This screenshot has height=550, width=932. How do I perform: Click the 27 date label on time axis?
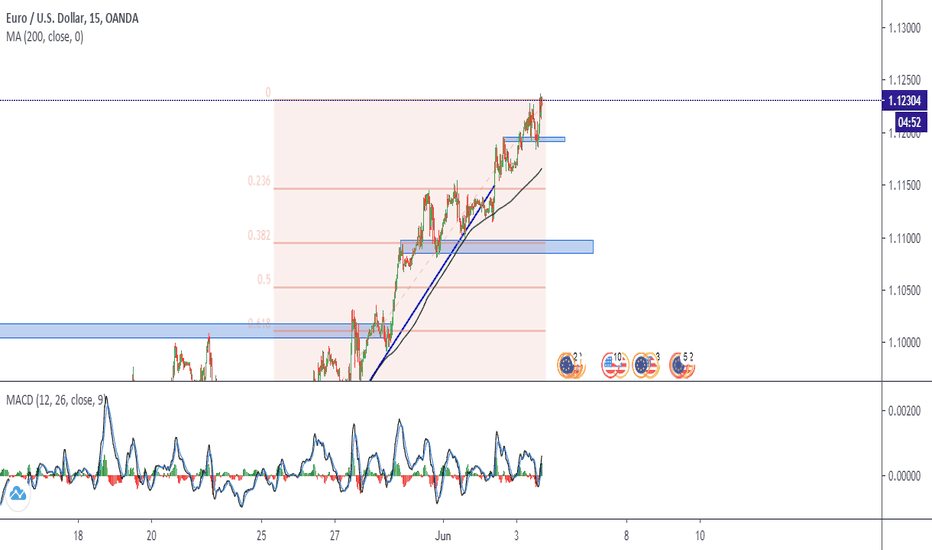tap(335, 536)
